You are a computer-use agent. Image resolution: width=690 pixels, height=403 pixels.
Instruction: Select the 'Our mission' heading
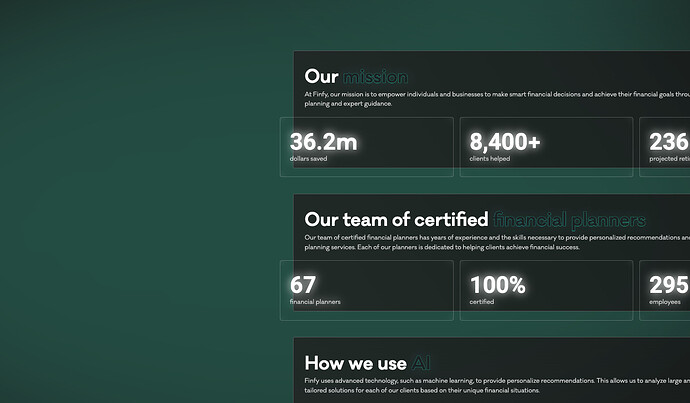click(356, 77)
